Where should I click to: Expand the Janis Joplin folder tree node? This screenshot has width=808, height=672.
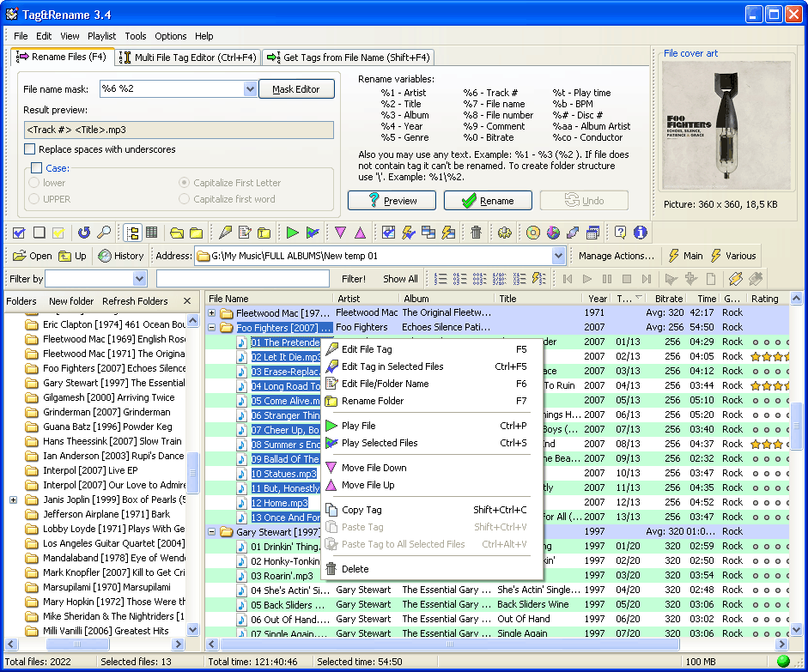14,499
